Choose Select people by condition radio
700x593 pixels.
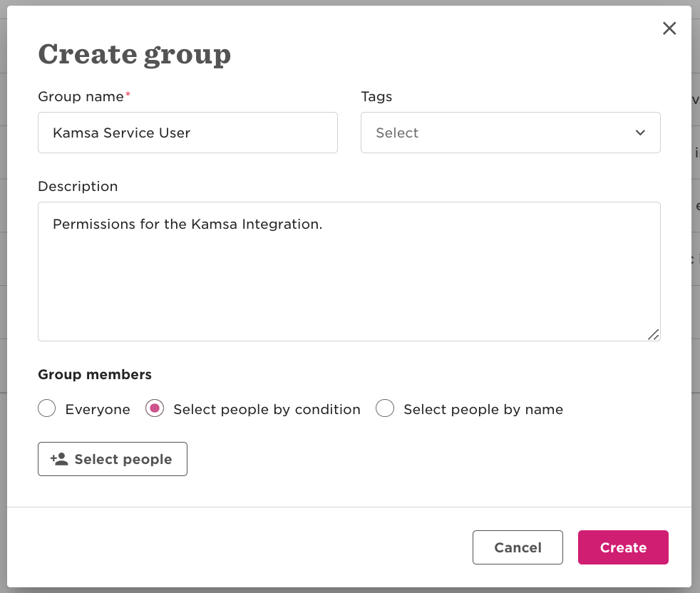[155, 408]
